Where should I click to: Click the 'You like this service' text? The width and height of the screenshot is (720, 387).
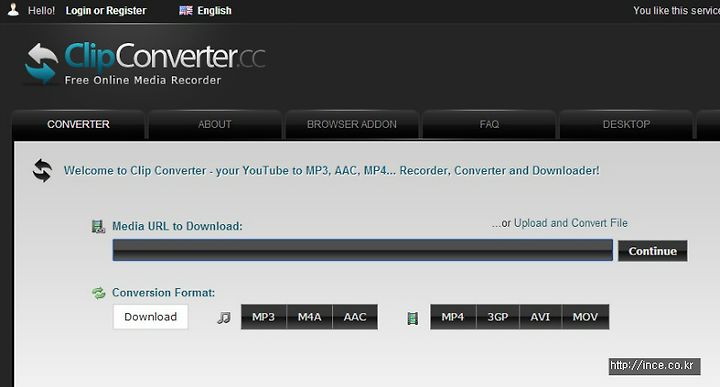(x=676, y=11)
